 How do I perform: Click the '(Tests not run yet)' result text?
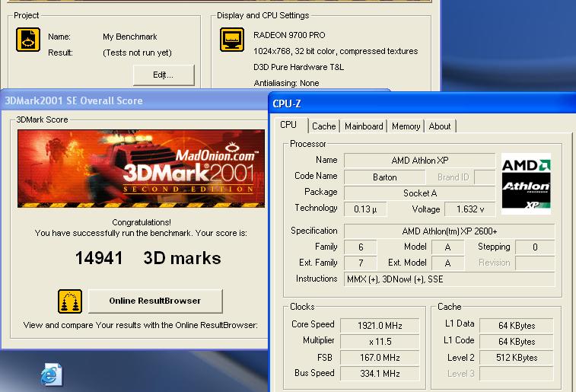(x=138, y=53)
